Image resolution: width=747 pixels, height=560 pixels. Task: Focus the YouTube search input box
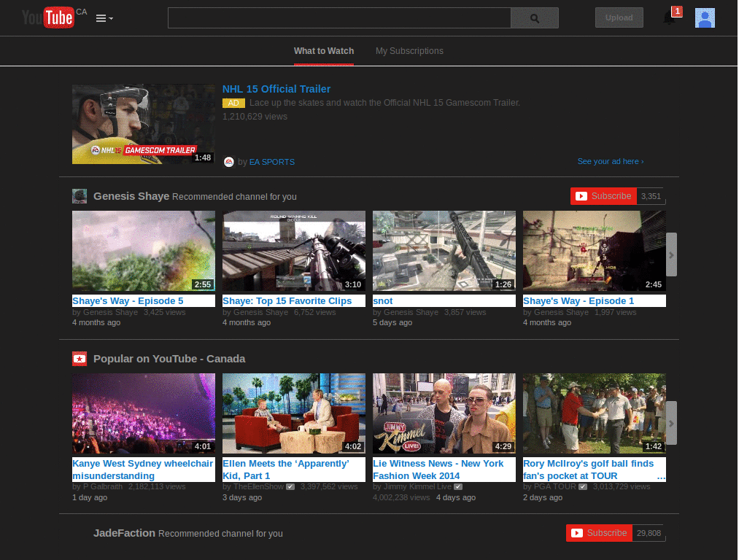[x=339, y=18]
